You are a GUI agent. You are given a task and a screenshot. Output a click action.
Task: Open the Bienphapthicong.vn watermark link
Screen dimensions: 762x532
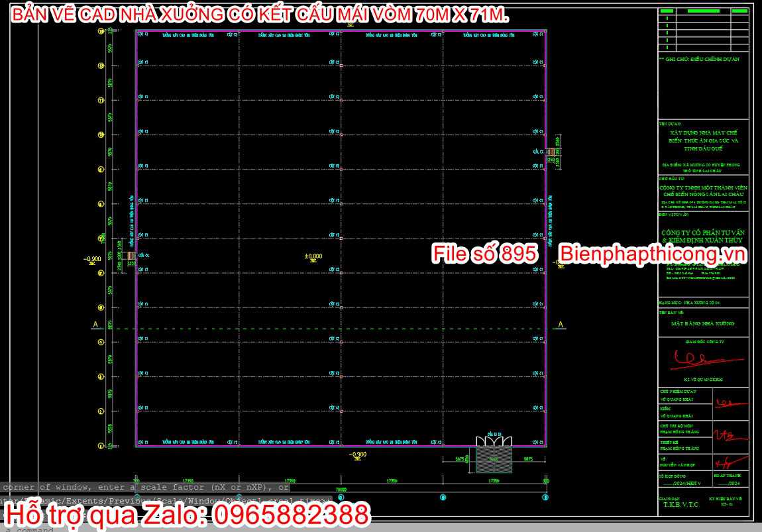(652, 254)
